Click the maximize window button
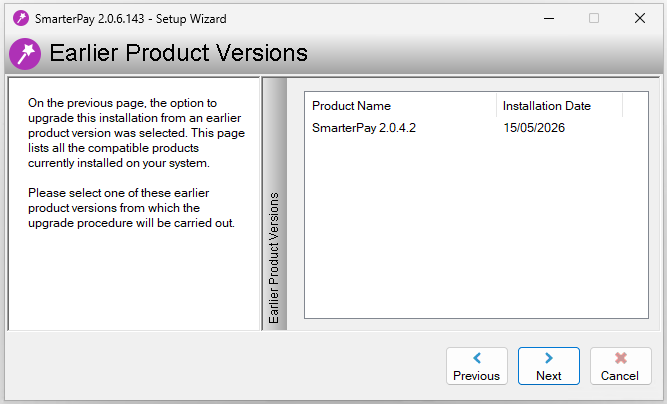The width and height of the screenshot is (667, 404). (594, 18)
